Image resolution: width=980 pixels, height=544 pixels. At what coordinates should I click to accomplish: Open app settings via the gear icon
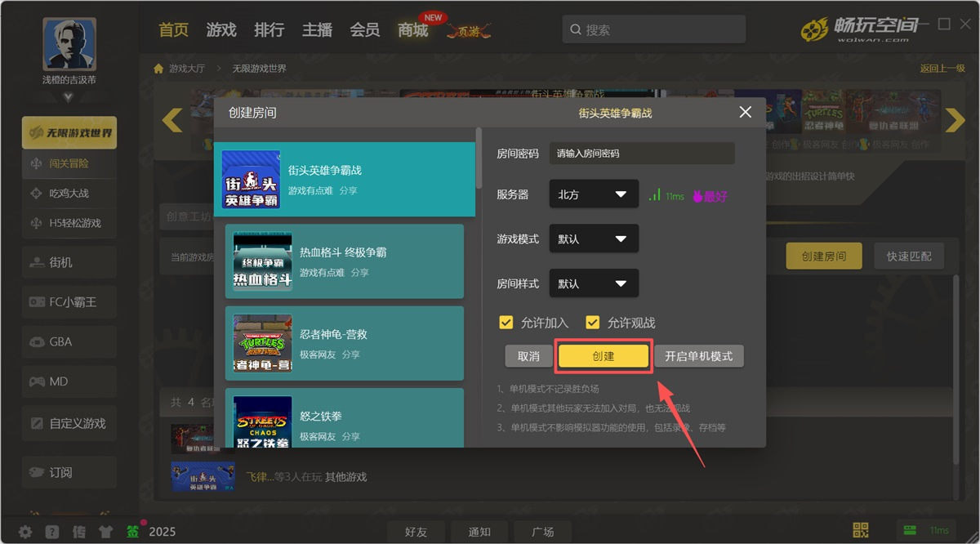tap(24, 531)
